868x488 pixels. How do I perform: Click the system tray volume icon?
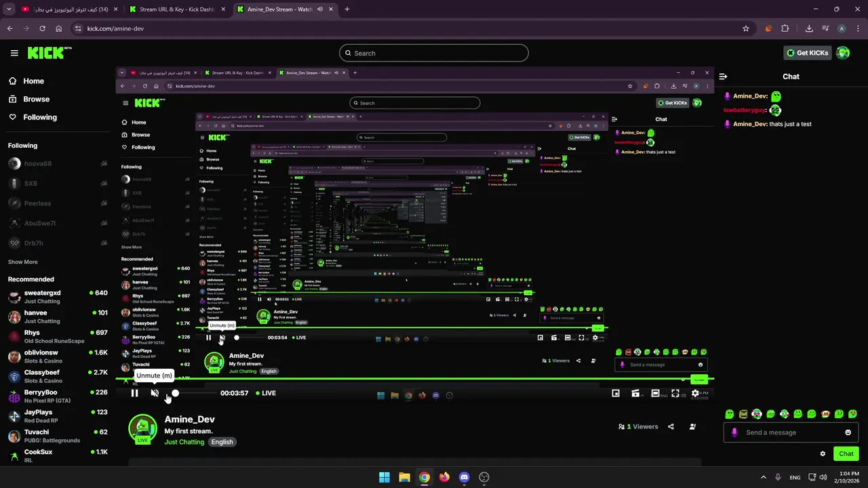[x=824, y=477]
